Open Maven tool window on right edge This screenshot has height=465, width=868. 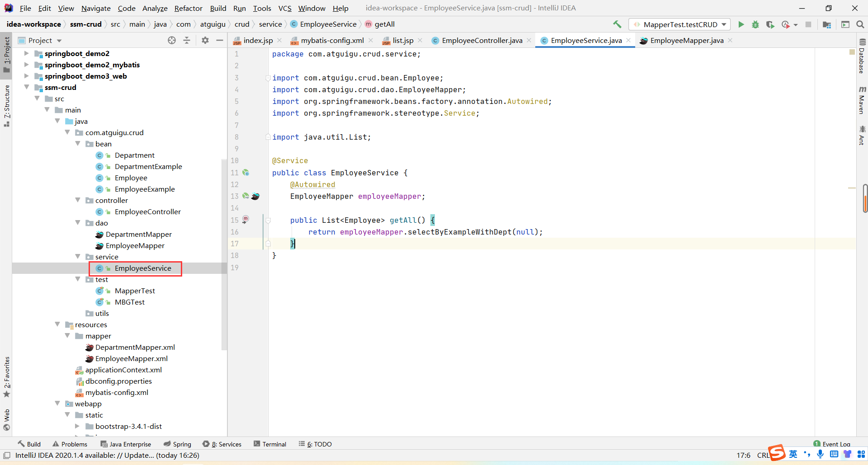(862, 100)
